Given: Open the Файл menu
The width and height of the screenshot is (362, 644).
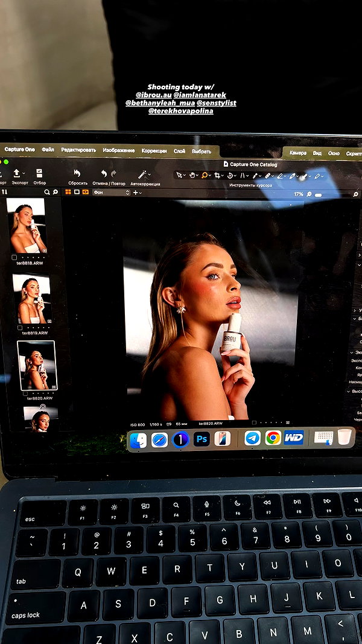Looking at the screenshot, I should [x=48, y=150].
